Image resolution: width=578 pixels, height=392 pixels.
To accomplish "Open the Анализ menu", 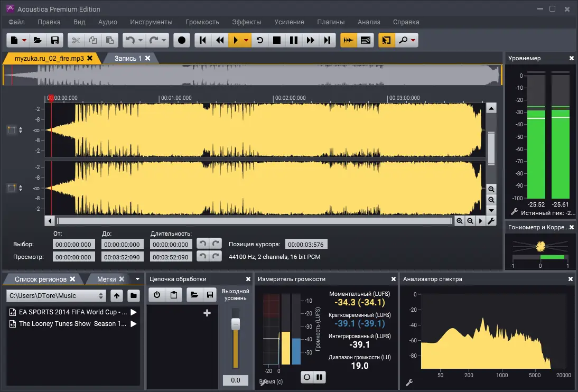I will (x=369, y=22).
